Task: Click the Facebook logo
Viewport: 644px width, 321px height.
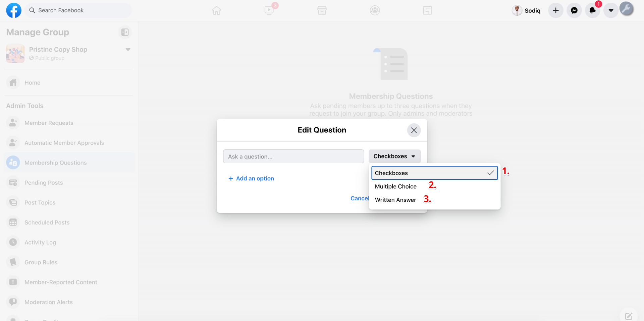Action: point(14,10)
